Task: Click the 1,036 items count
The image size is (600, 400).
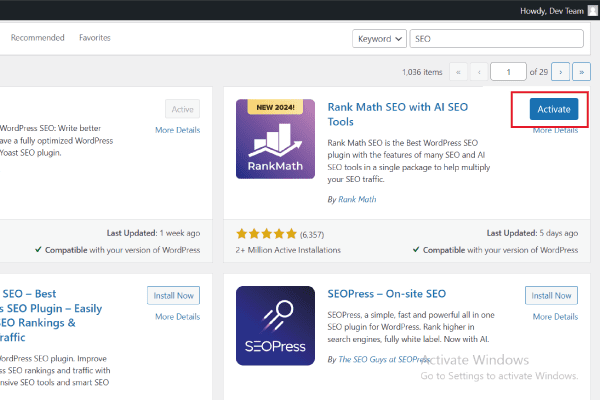Action: pos(422,72)
